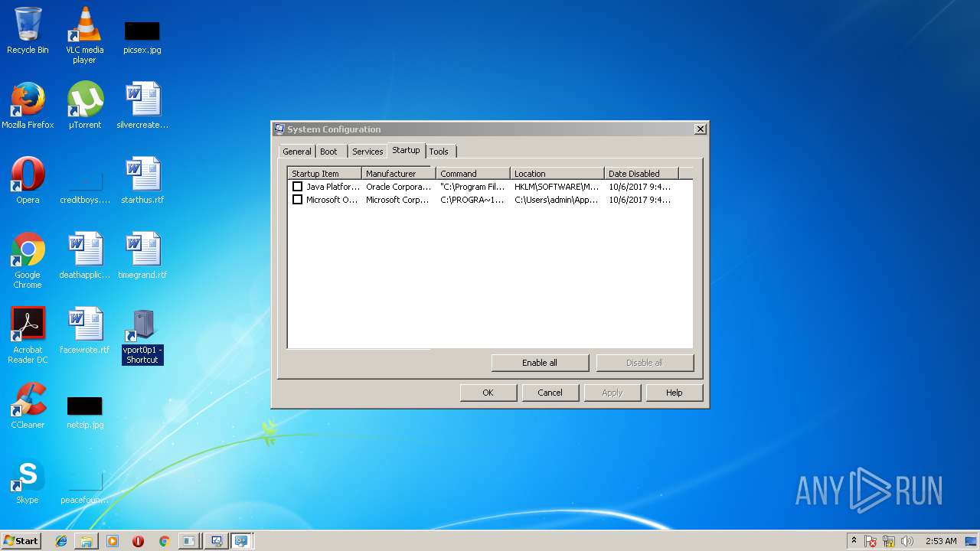This screenshot has width=980, height=551.
Task: Select the Skype desktop shortcut
Action: (x=28, y=481)
